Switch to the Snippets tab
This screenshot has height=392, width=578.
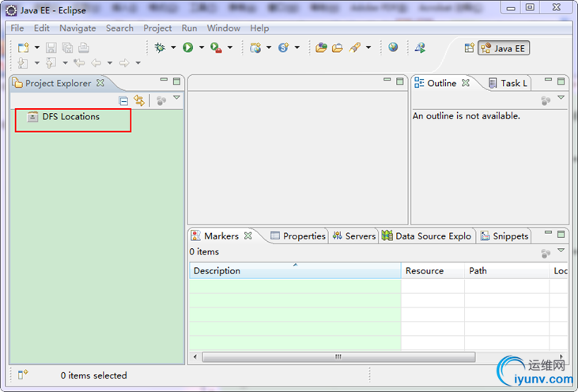click(x=504, y=236)
